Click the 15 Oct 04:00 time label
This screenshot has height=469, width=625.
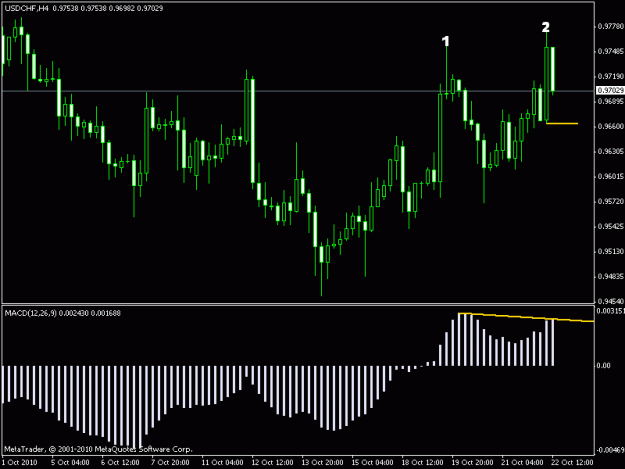pyautogui.click(x=372, y=462)
